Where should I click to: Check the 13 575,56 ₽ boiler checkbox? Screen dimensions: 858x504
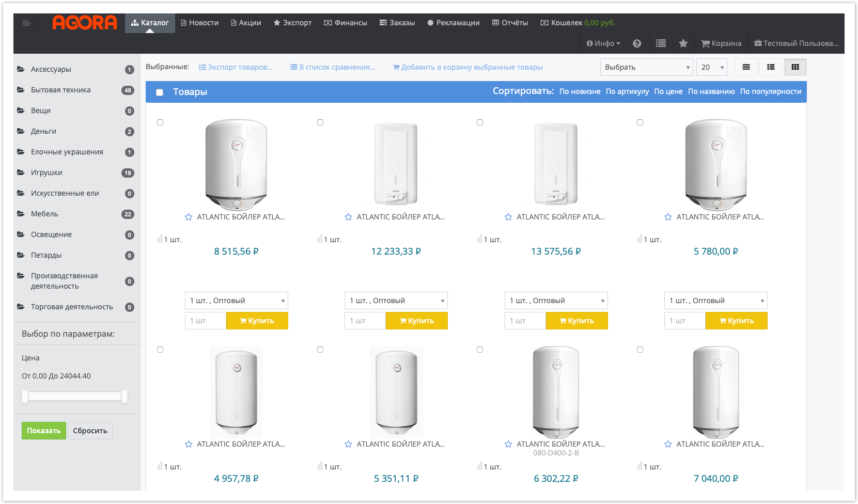[480, 122]
